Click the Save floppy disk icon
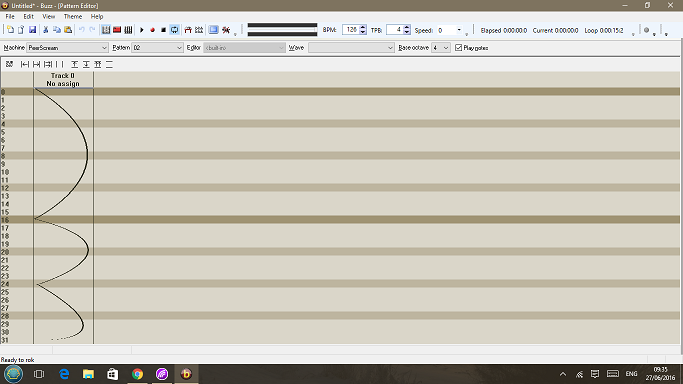Image resolution: width=683 pixels, height=384 pixels. pyautogui.click(x=32, y=30)
